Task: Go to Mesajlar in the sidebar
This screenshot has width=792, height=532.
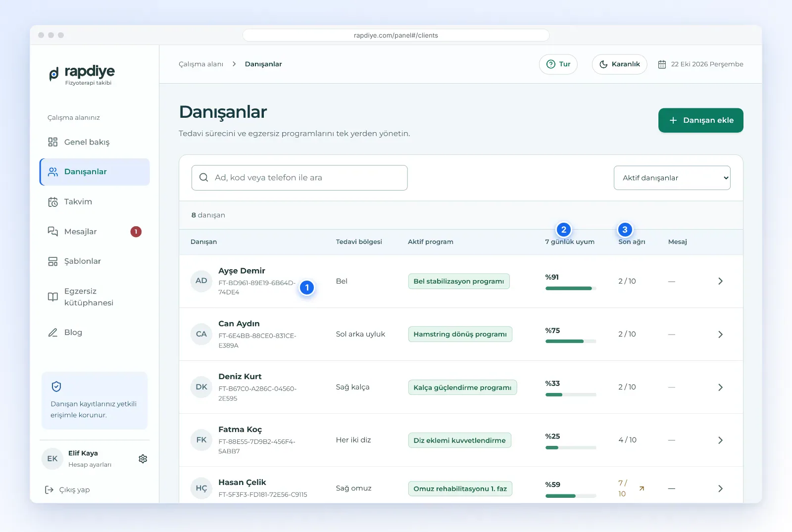Action: pos(95,232)
